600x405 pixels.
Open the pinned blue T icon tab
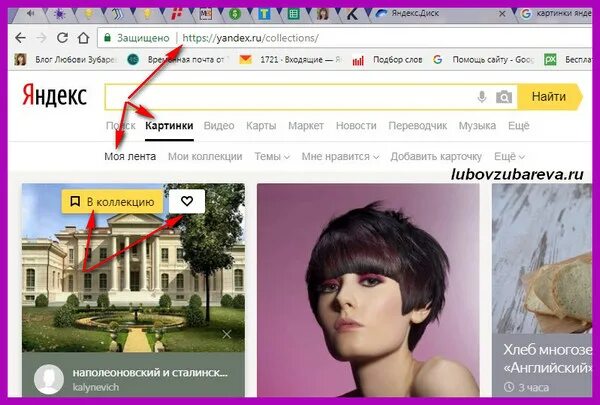pyautogui.click(x=264, y=15)
